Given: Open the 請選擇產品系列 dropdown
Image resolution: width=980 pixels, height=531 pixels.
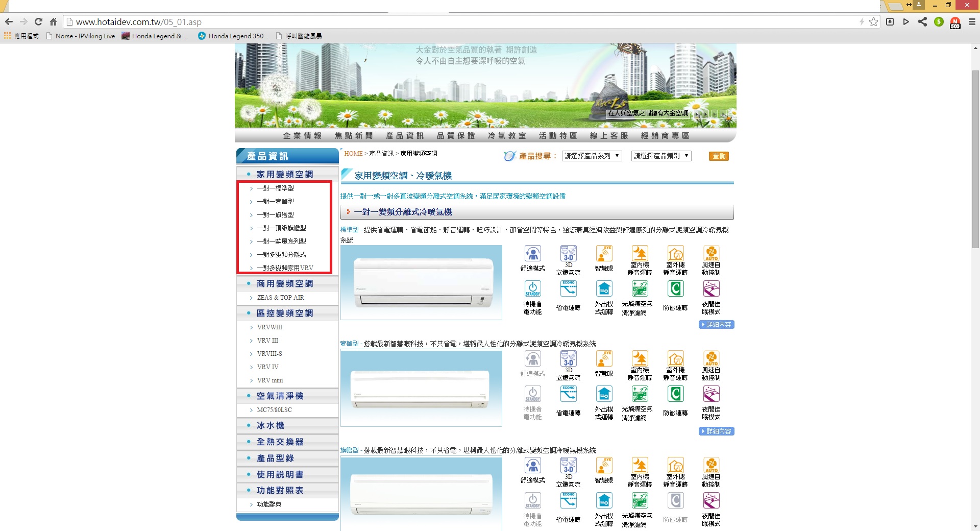Looking at the screenshot, I should point(592,156).
